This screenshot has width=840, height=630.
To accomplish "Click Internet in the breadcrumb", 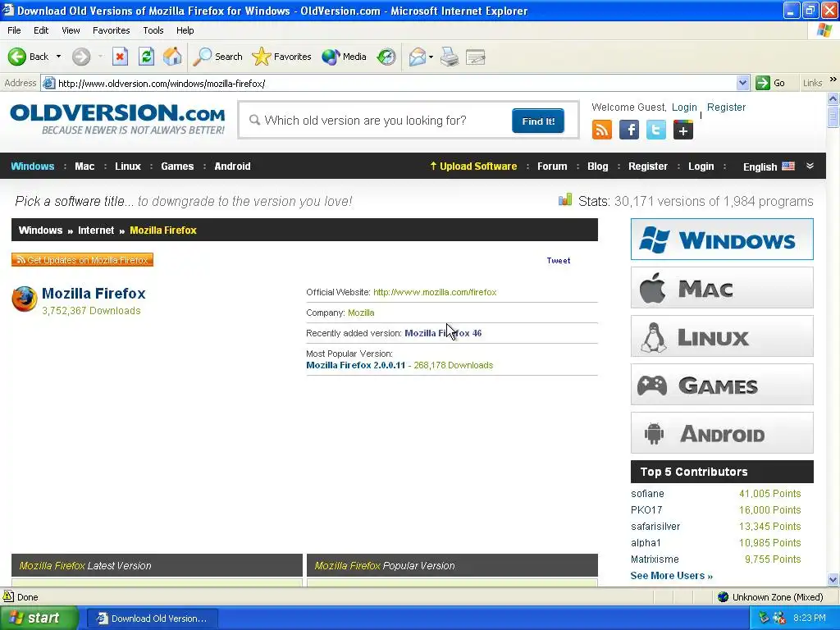I will tap(96, 231).
